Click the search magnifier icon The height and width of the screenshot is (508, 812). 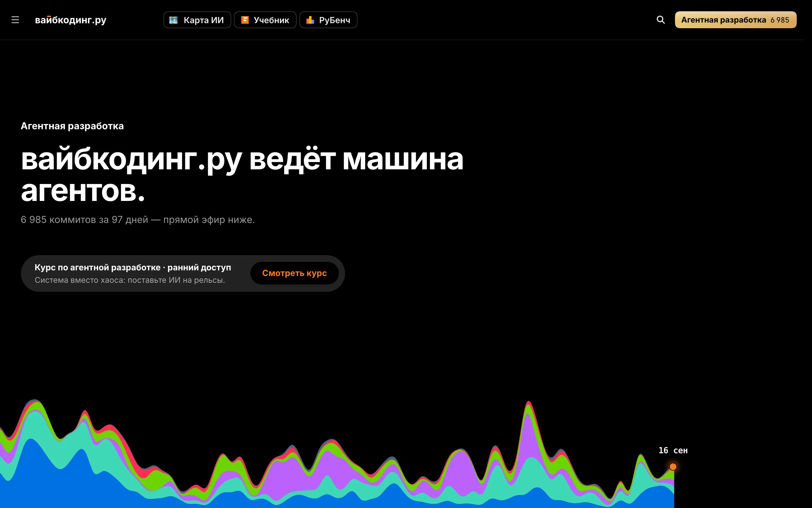pos(660,20)
